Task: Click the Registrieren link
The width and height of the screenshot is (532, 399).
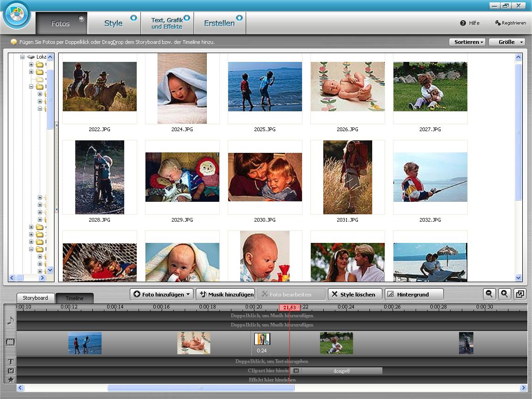Action: point(511,23)
